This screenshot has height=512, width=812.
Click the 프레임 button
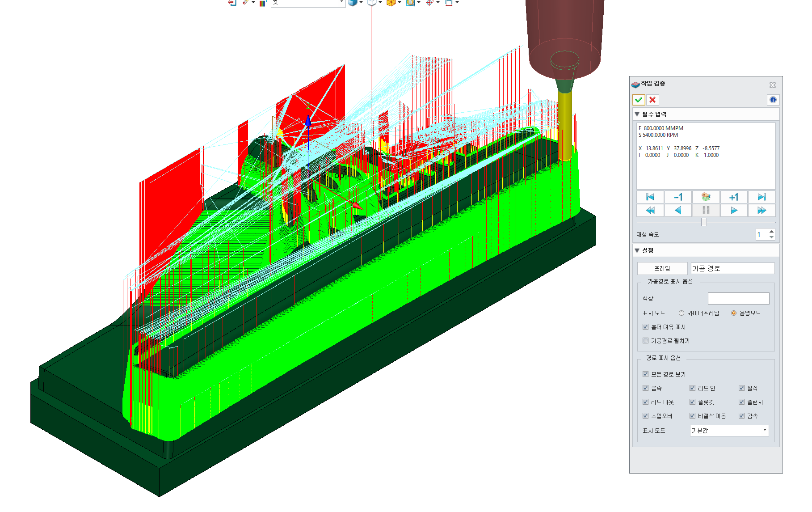[662, 268]
